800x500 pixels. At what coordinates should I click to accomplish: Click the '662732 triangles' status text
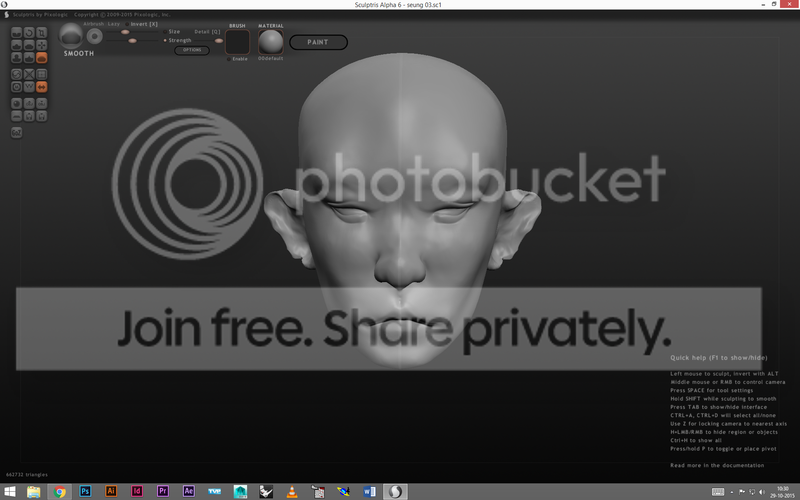click(27, 474)
